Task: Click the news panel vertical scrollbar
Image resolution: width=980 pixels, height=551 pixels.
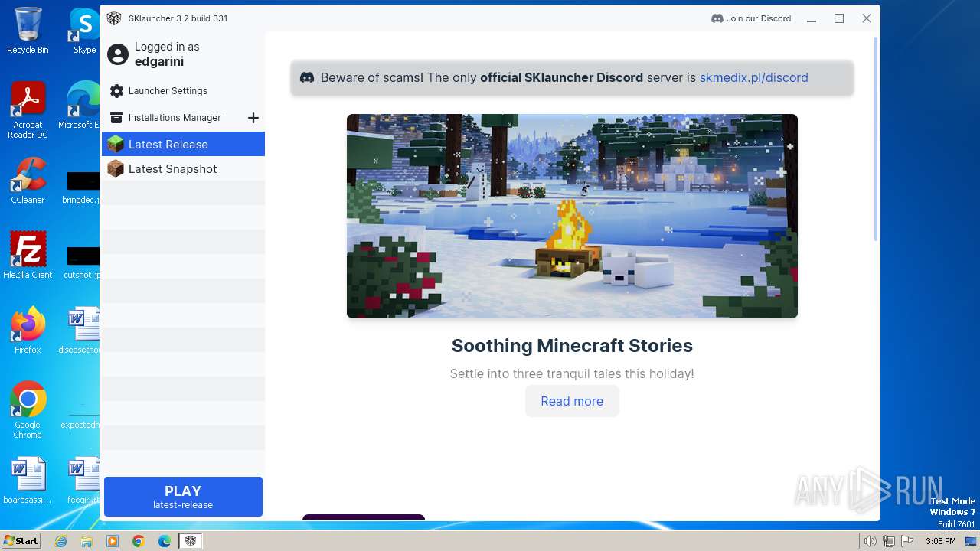Action: (x=877, y=138)
